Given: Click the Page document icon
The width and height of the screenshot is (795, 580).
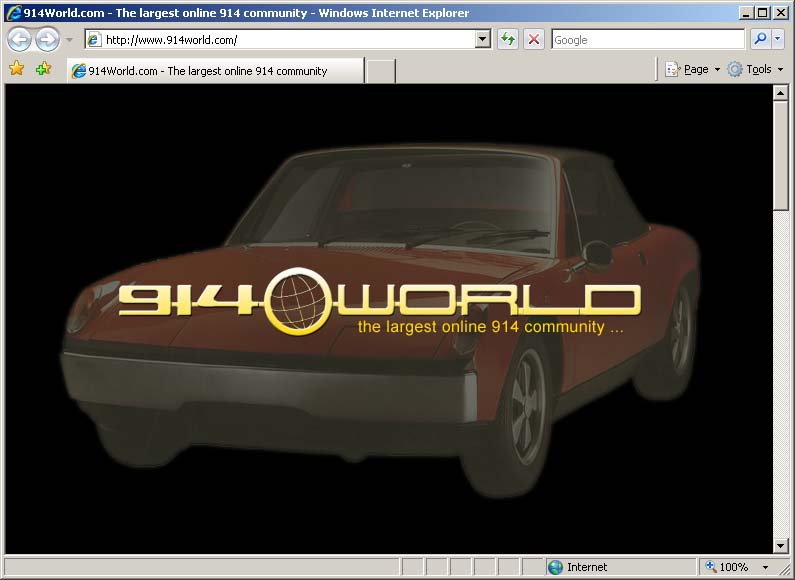Looking at the screenshot, I should coord(672,69).
